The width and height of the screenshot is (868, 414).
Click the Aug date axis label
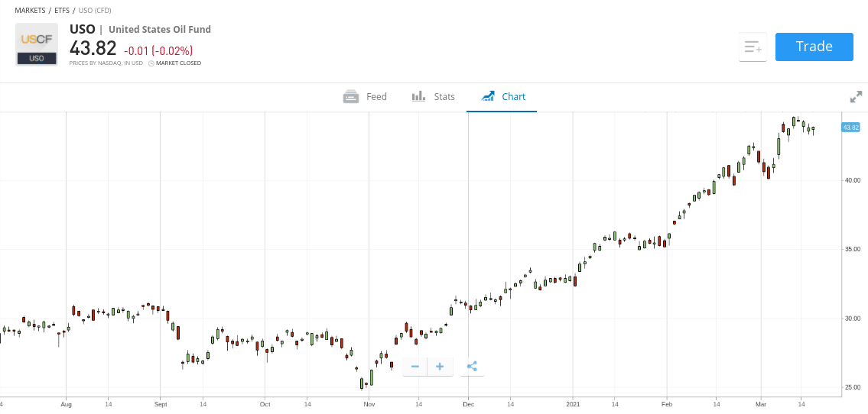pos(66,404)
